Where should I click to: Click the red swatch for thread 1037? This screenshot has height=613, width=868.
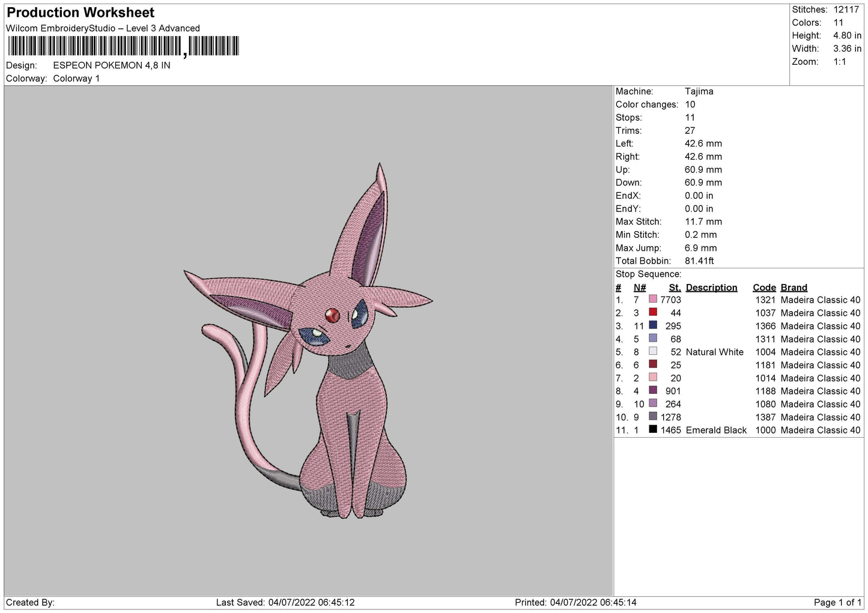[653, 312]
